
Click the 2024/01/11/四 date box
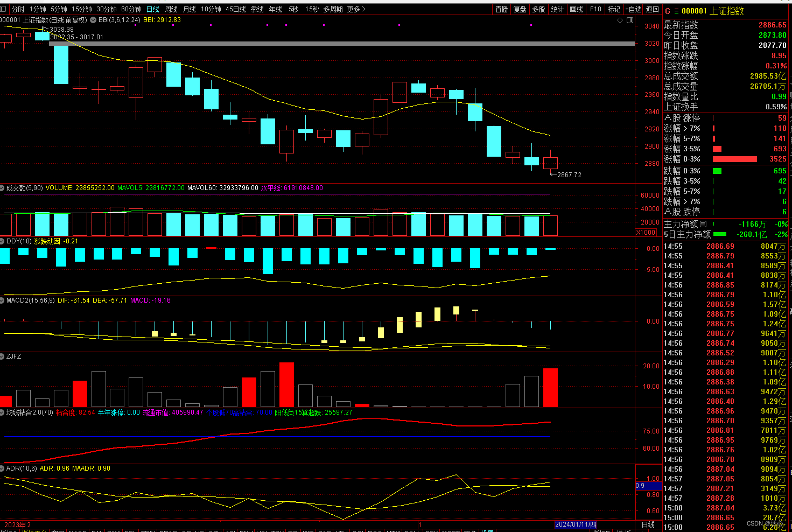pos(576,524)
